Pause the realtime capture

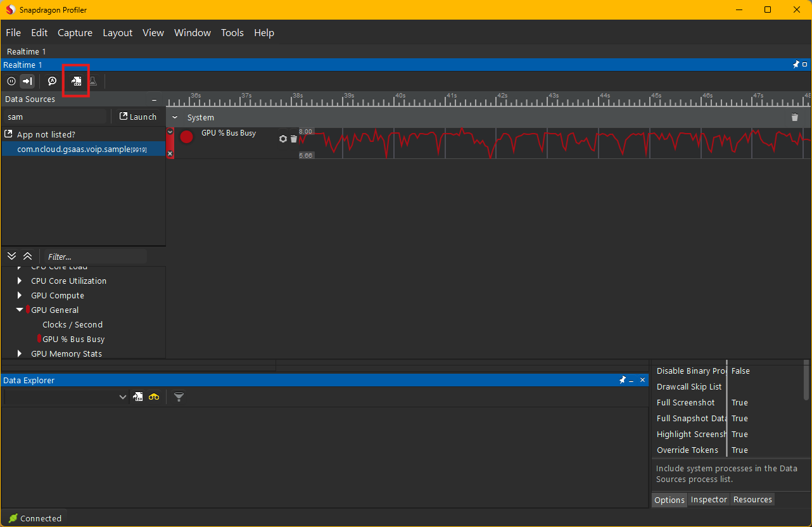(x=11, y=81)
